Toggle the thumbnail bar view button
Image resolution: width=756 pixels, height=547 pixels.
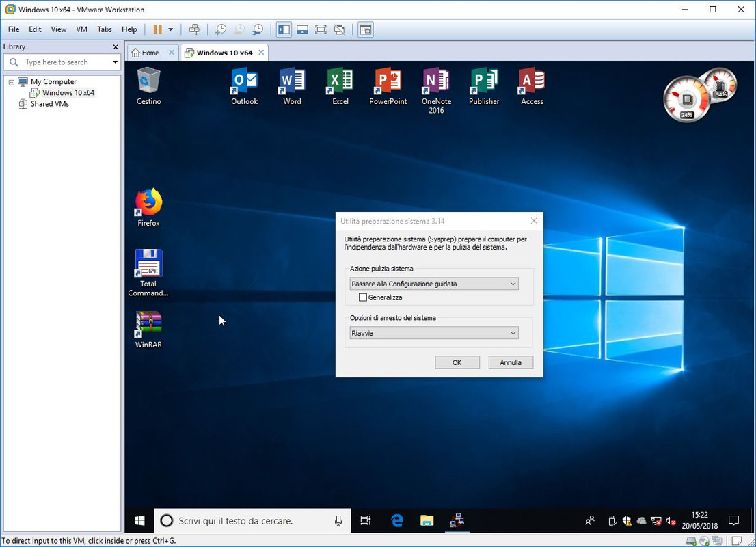(302, 29)
